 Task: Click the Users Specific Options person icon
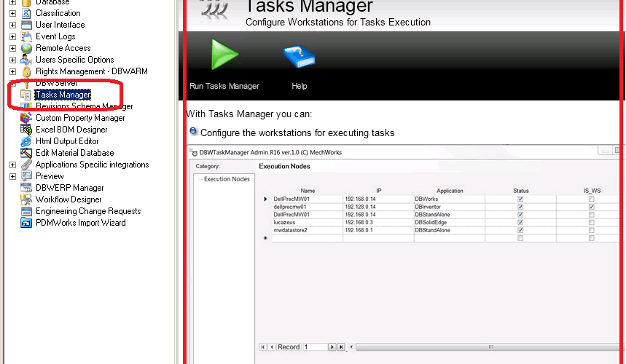click(26, 60)
